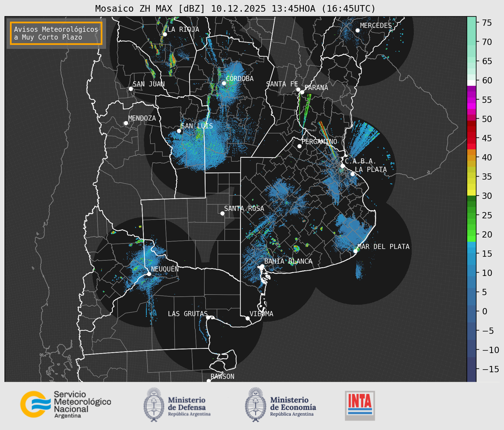Click the La Rioja city marker
Image resolution: width=504 pixels, height=430 pixels.
(x=165, y=34)
